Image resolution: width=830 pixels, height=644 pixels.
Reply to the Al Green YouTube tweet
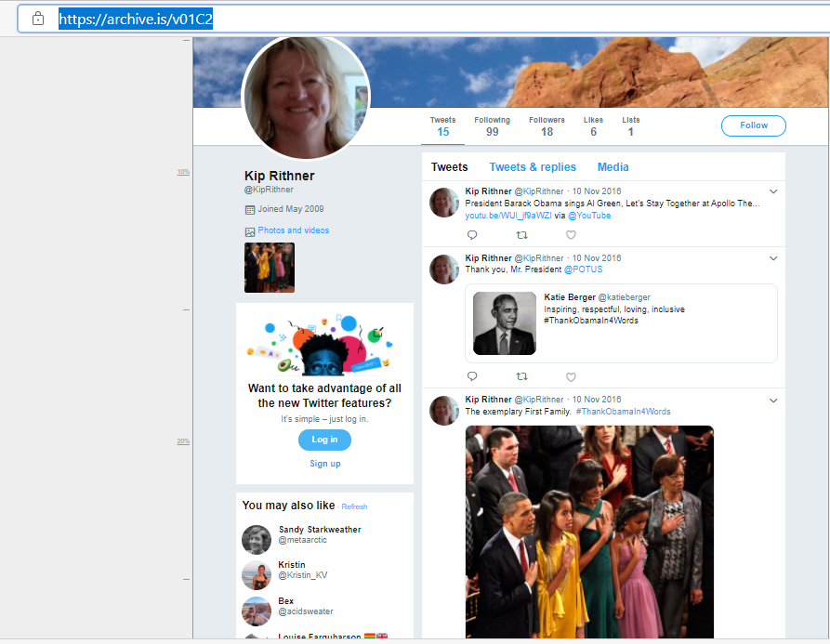(472, 235)
